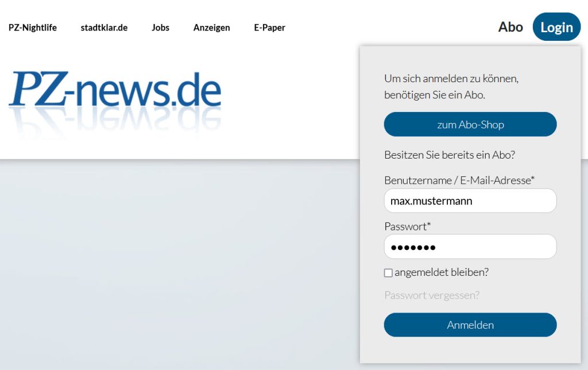Toggle the Login dropdown button
This screenshot has width=588, height=370.
(x=556, y=27)
